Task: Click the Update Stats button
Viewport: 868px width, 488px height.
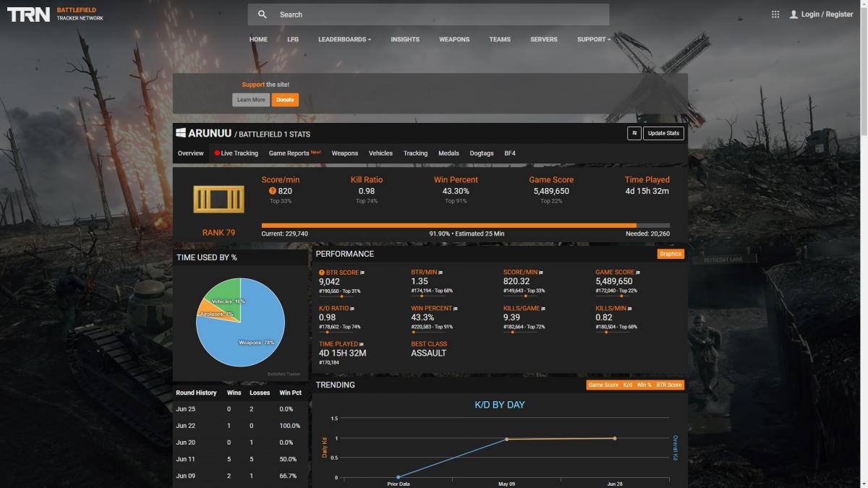Action: pos(663,133)
